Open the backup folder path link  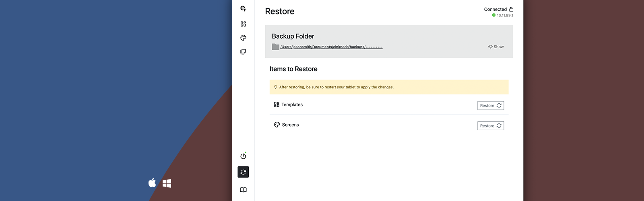click(x=331, y=47)
